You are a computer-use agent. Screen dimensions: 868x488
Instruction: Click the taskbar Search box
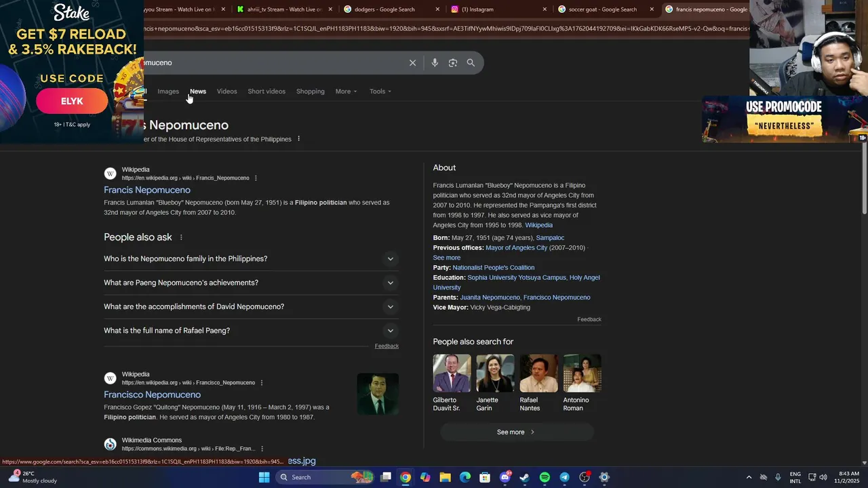pyautogui.click(x=325, y=477)
